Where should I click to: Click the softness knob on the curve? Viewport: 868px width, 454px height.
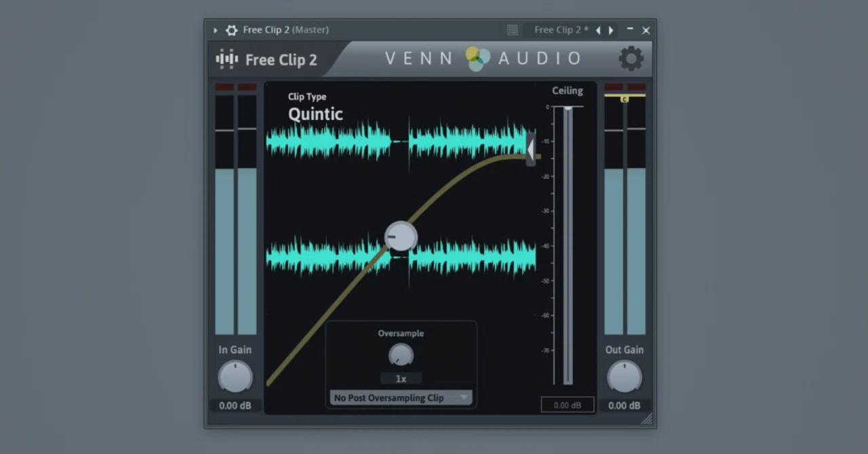click(401, 236)
